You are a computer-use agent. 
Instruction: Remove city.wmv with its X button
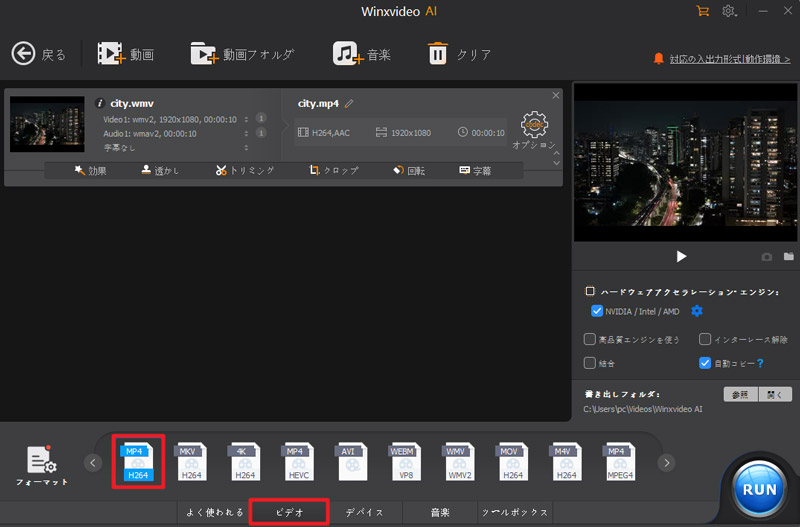pyautogui.click(x=556, y=95)
